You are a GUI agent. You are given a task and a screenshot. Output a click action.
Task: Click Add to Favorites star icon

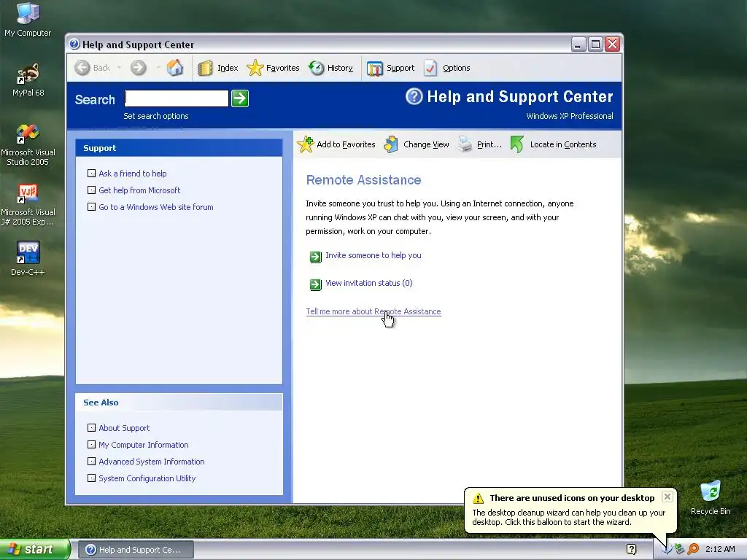pyautogui.click(x=306, y=144)
